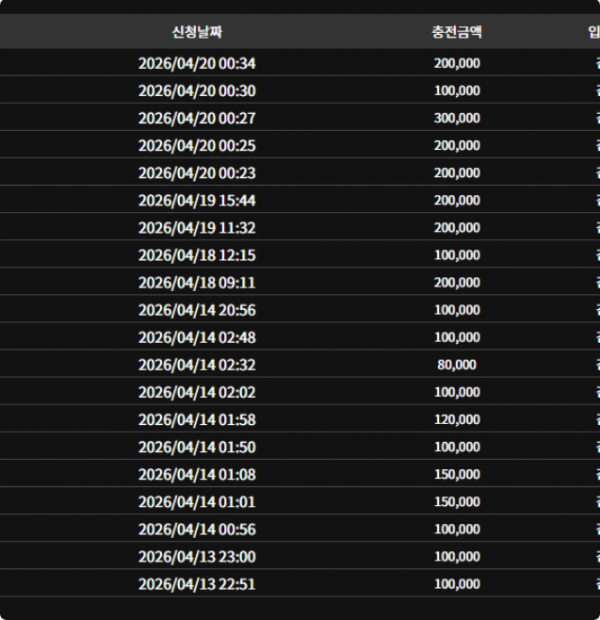This screenshot has height=620, width=600.
Task: Select date cell 2026/04/20 00:27
Action: pyautogui.click(x=197, y=118)
